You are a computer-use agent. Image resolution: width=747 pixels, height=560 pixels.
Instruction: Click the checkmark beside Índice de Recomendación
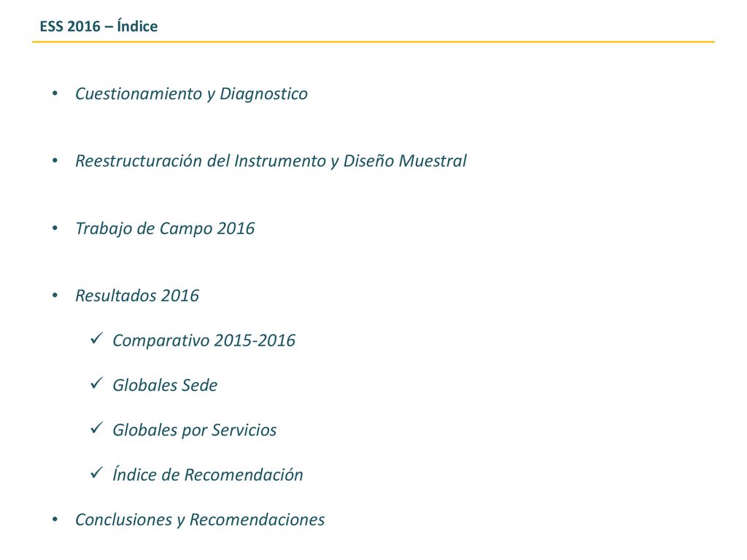(x=97, y=472)
